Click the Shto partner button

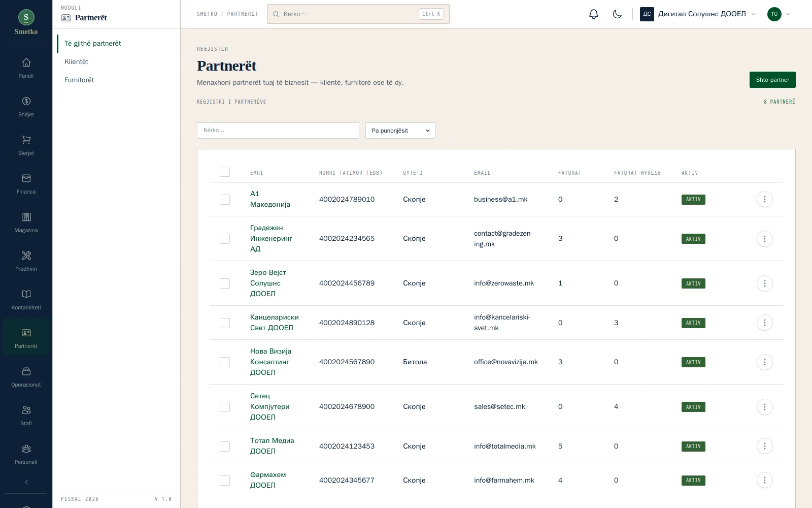click(772, 80)
